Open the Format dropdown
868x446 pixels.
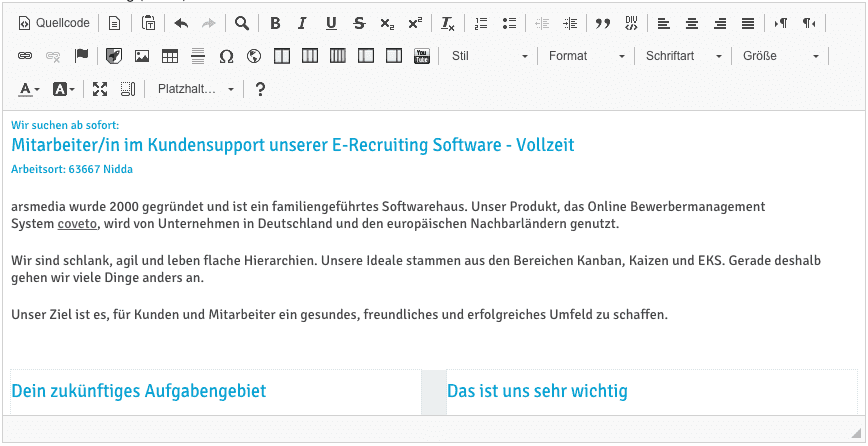coord(587,56)
